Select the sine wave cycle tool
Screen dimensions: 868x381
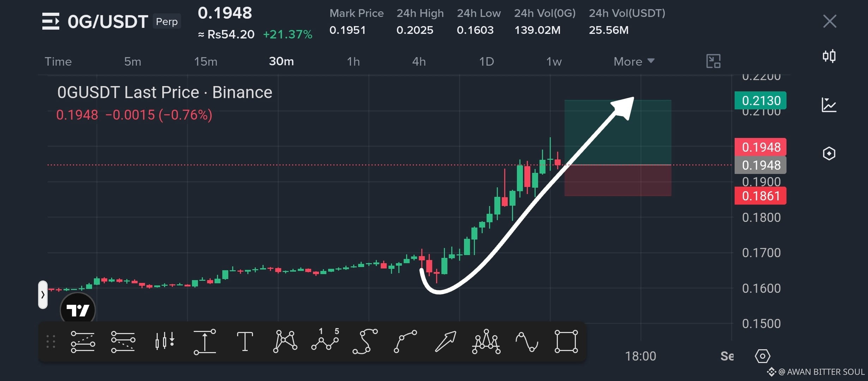tap(526, 341)
